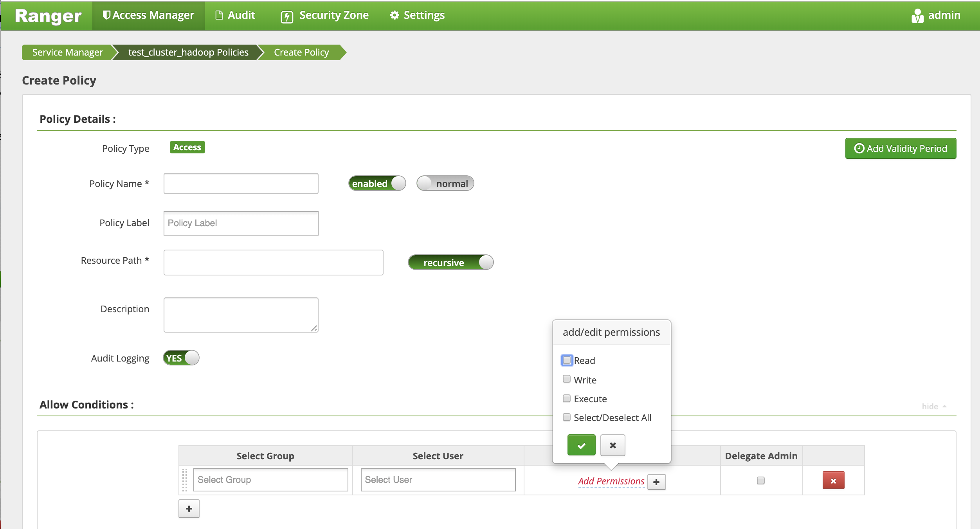Cancel the add/edit permissions popup
This screenshot has width=980, height=529.
pyautogui.click(x=612, y=445)
